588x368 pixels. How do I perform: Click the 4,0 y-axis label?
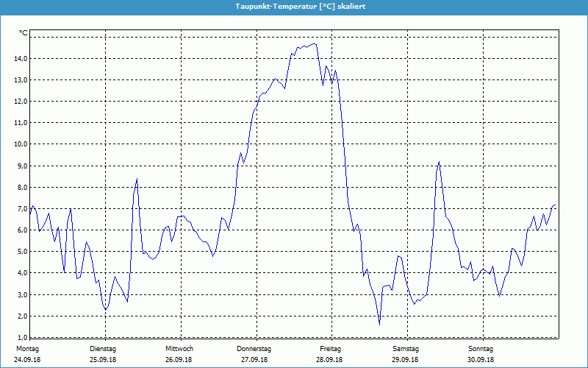pyautogui.click(x=22, y=273)
